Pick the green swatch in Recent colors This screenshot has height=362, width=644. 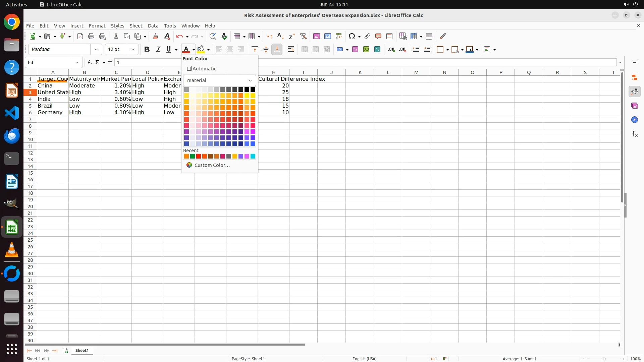coord(193,156)
